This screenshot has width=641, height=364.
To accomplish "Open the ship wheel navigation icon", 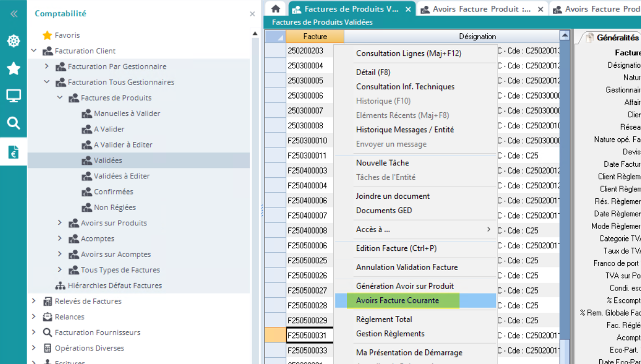I will click(x=14, y=41).
